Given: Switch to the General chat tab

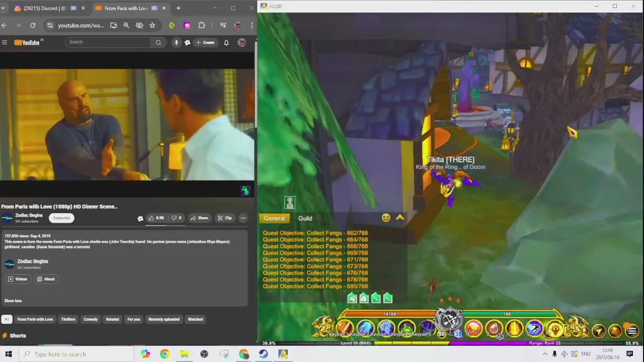Looking at the screenshot, I should [x=274, y=218].
